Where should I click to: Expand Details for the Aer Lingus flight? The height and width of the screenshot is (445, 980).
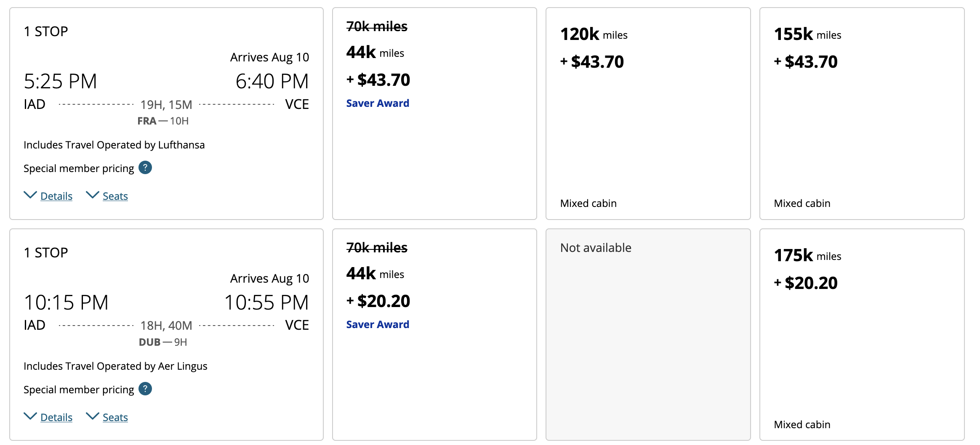tap(56, 417)
